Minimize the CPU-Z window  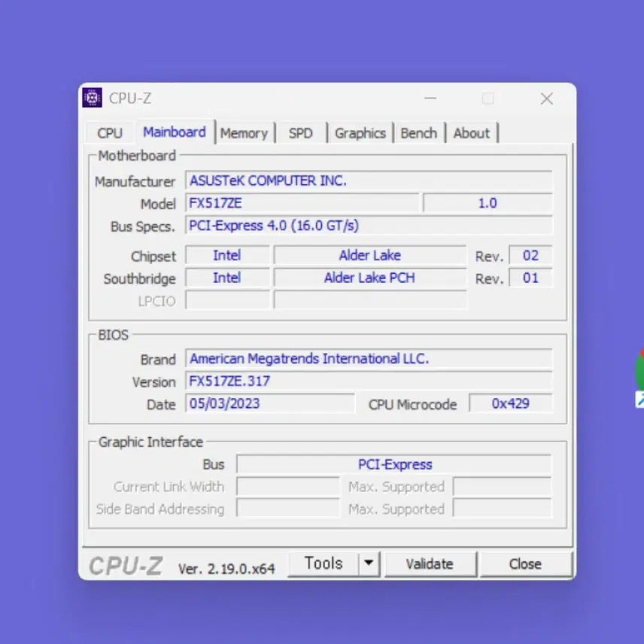430,98
